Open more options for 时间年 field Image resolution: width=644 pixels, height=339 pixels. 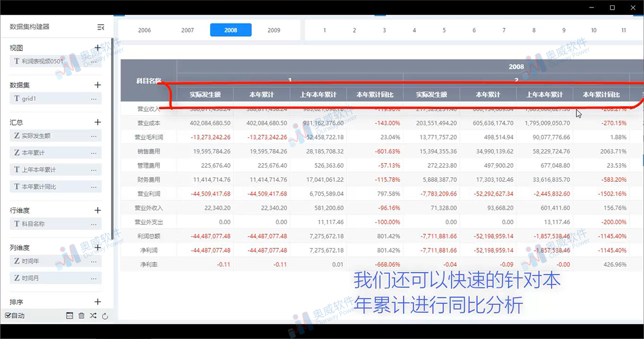click(94, 261)
